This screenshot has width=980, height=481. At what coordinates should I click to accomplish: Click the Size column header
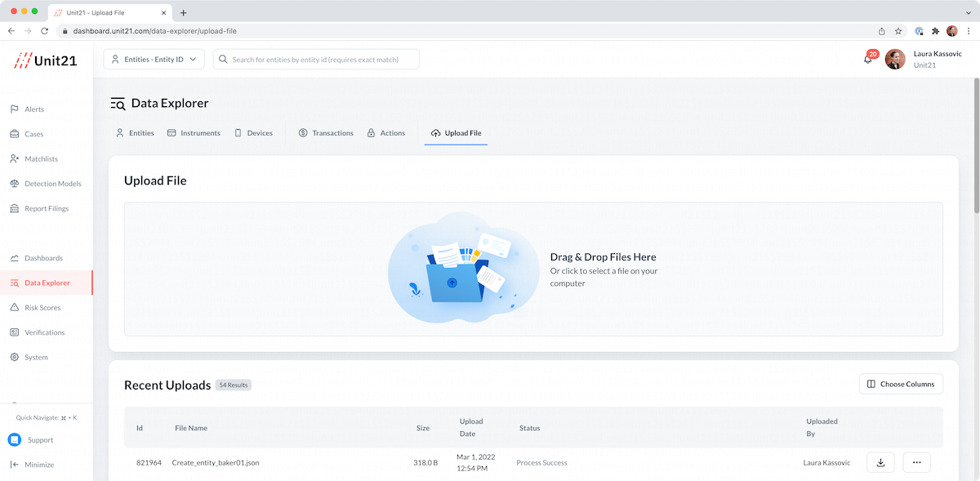(422, 428)
